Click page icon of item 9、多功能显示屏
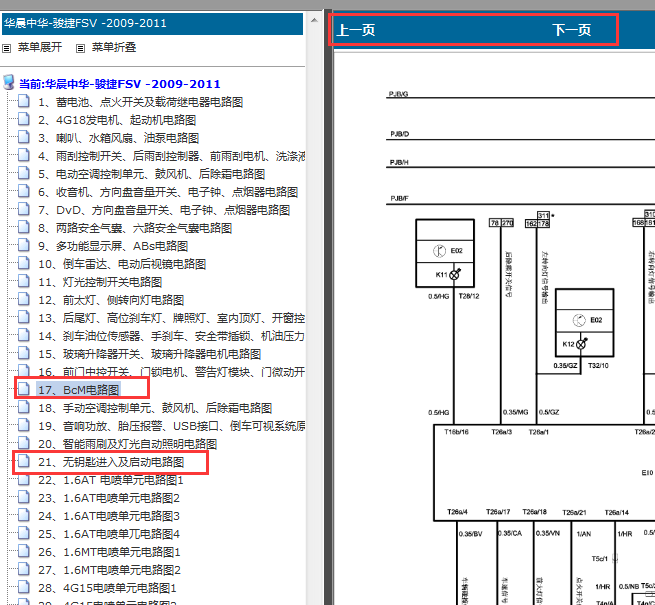Image resolution: width=655 pixels, height=605 pixels. pyautogui.click(x=24, y=245)
